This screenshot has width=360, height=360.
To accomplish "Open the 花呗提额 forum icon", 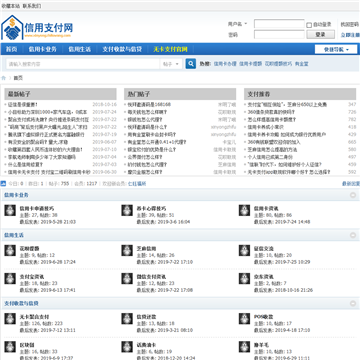I will [10, 251].
